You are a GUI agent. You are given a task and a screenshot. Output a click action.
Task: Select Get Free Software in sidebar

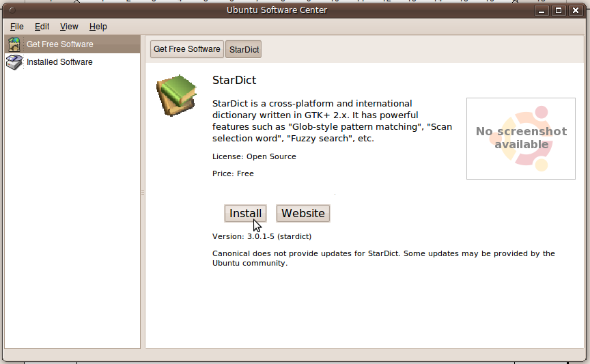point(72,44)
